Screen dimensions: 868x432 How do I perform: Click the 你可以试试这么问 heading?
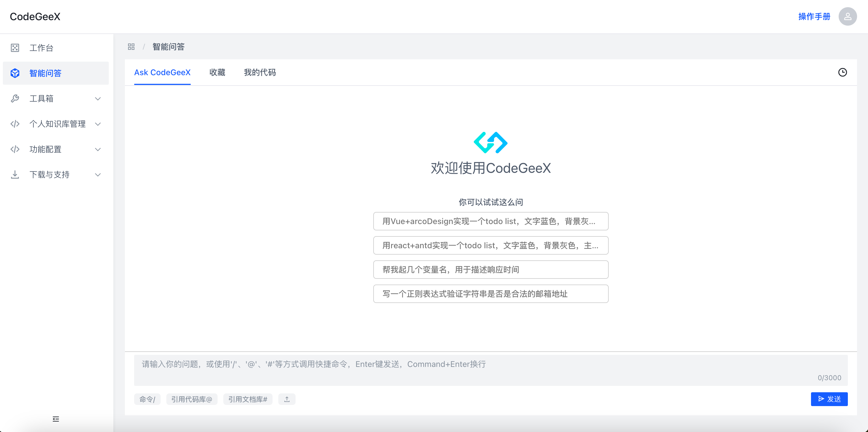(x=491, y=202)
